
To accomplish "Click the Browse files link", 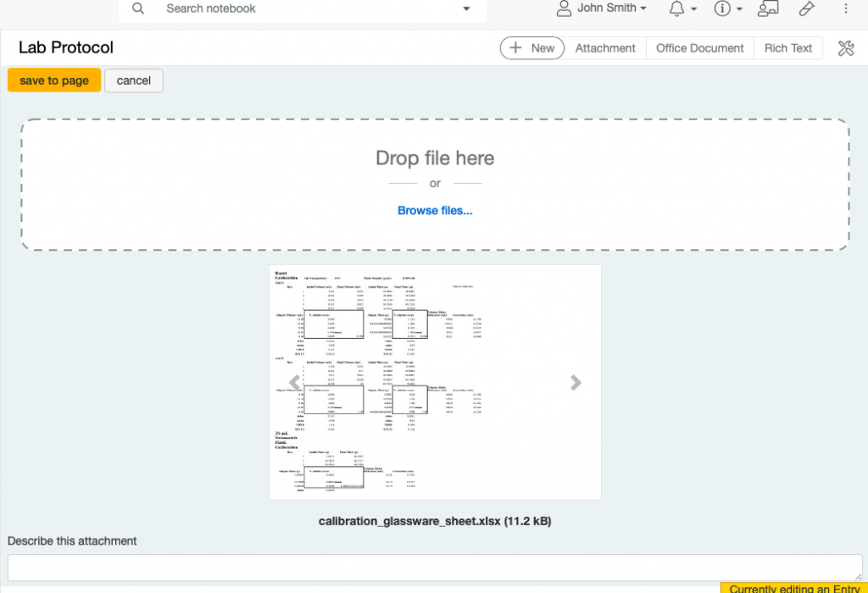I will coord(435,210).
